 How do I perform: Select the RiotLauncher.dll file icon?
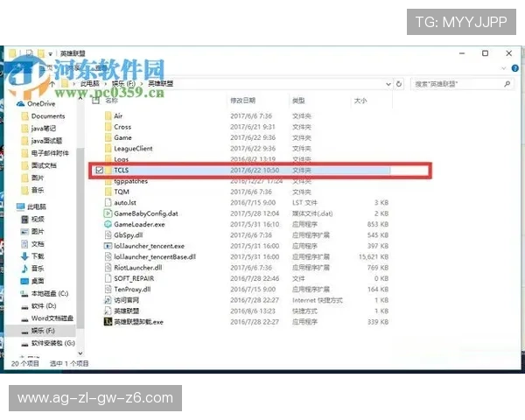108,268
